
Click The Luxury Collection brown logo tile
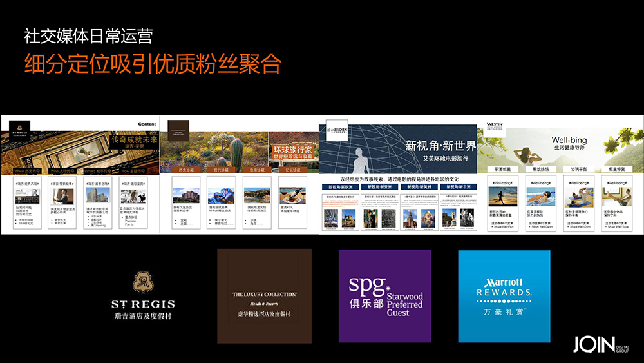tap(264, 296)
